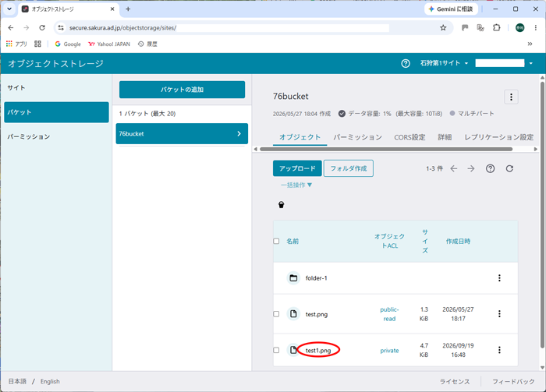
Task: Click the bucket icon above the table
Action: coord(282,205)
